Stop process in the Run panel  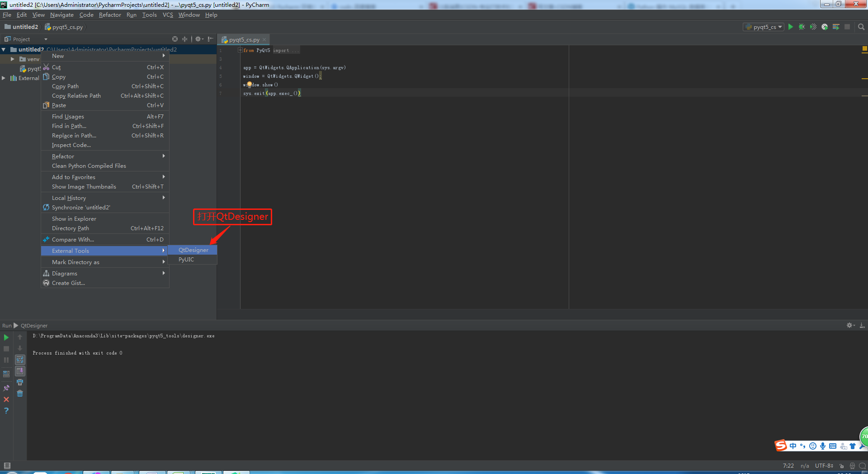pos(6,349)
